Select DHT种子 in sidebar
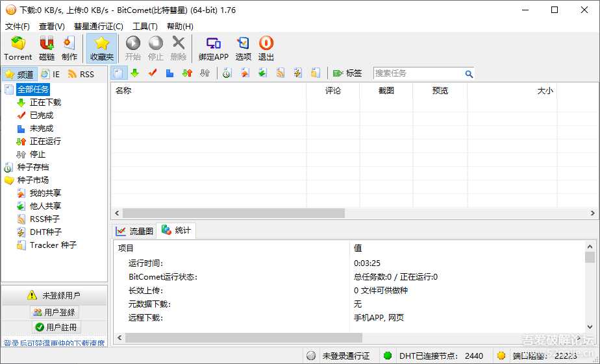 pos(45,232)
